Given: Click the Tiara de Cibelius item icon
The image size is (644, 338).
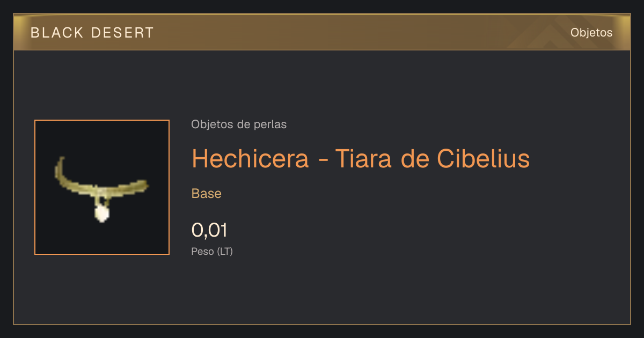Looking at the screenshot, I should [102, 187].
